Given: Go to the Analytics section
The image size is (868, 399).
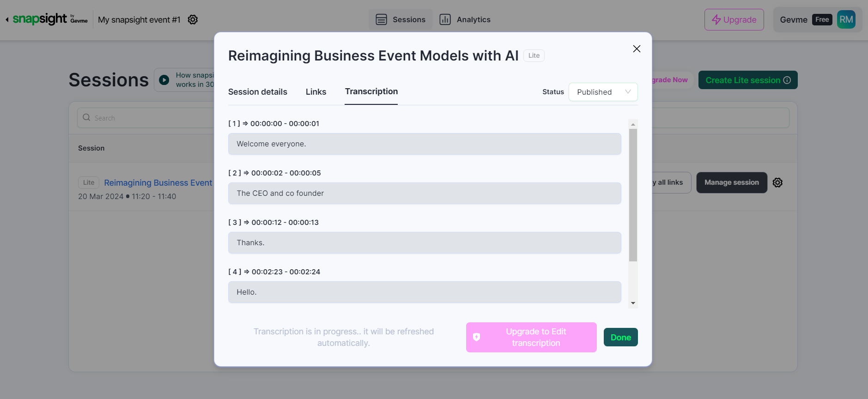Looking at the screenshot, I should [x=465, y=20].
